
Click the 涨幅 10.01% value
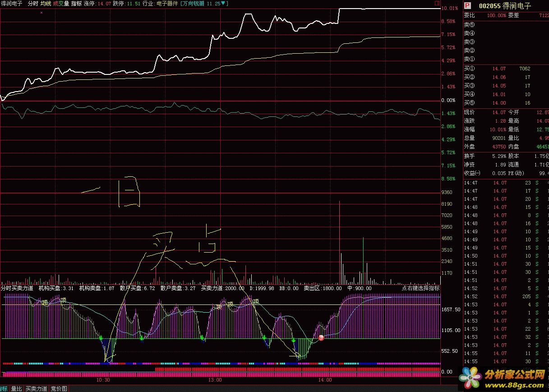click(497, 129)
